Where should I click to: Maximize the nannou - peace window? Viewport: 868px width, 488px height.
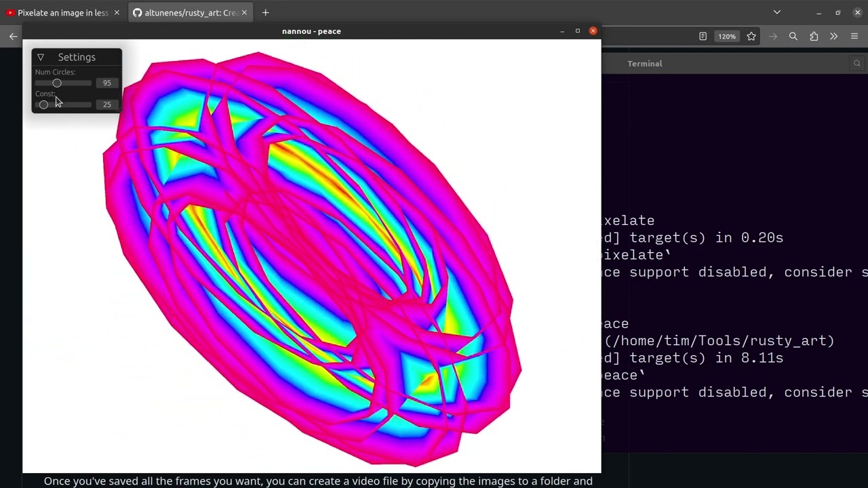578,31
